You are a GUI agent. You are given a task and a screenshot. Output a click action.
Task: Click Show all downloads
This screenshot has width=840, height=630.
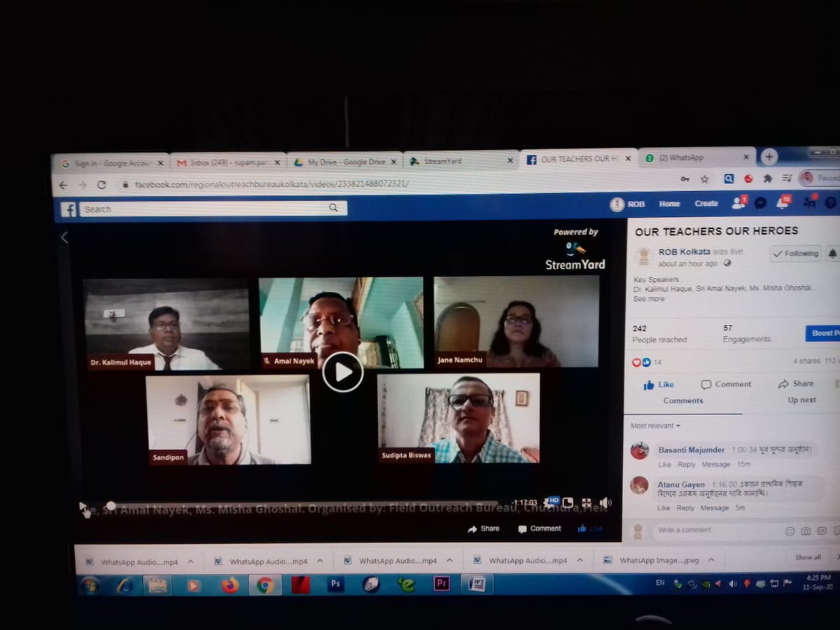click(808, 557)
